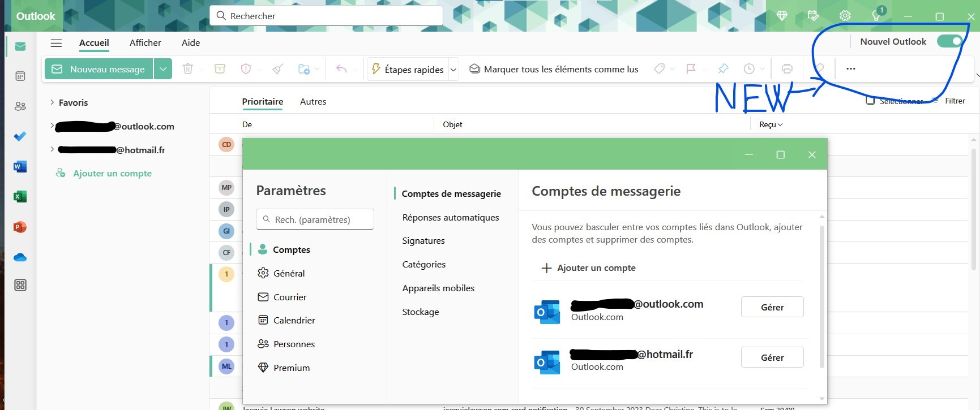Click the Pin icon in toolbar

pyautogui.click(x=723, y=69)
